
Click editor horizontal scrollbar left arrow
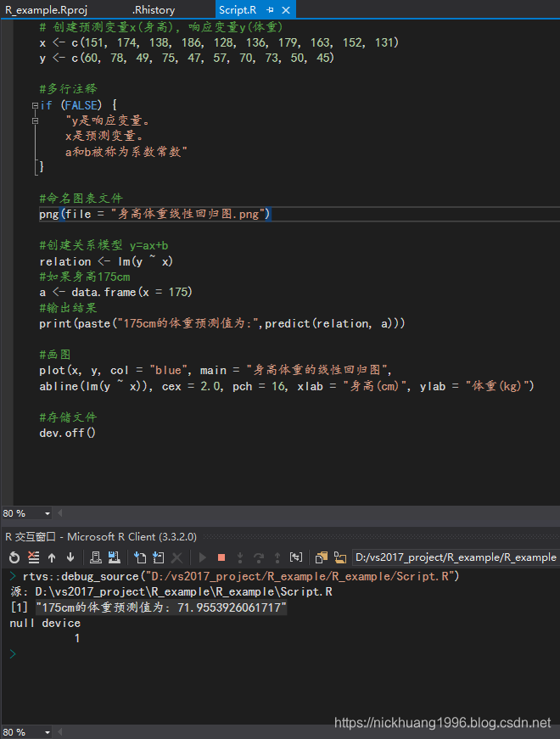[x=60, y=512]
